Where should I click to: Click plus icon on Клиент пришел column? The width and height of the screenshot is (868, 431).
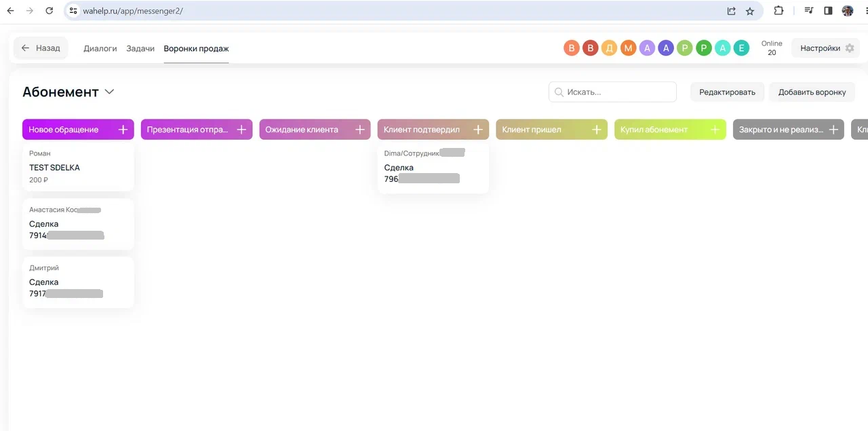point(597,130)
